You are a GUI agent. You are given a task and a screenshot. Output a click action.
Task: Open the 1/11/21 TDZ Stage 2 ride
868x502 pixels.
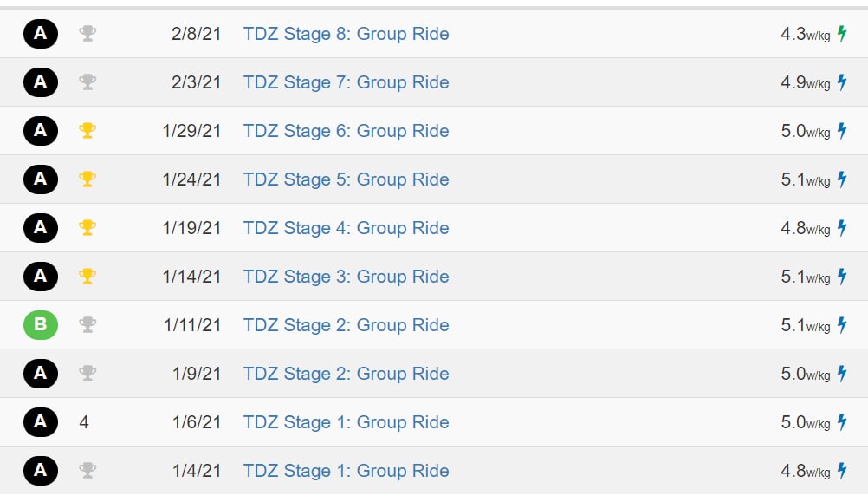tap(346, 325)
